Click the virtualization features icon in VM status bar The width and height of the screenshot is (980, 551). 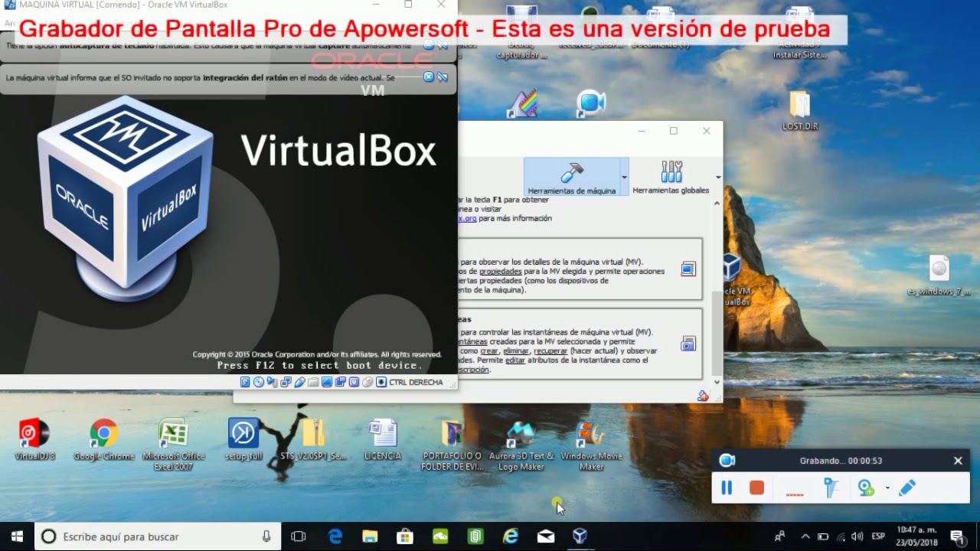tap(354, 382)
